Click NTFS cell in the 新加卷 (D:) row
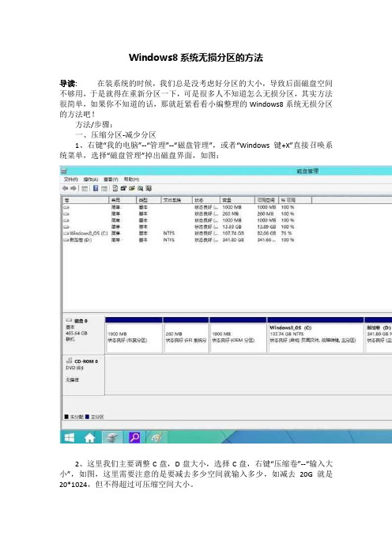This screenshot has width=392, height=555. pyautogui.click(x=169, y=240)
